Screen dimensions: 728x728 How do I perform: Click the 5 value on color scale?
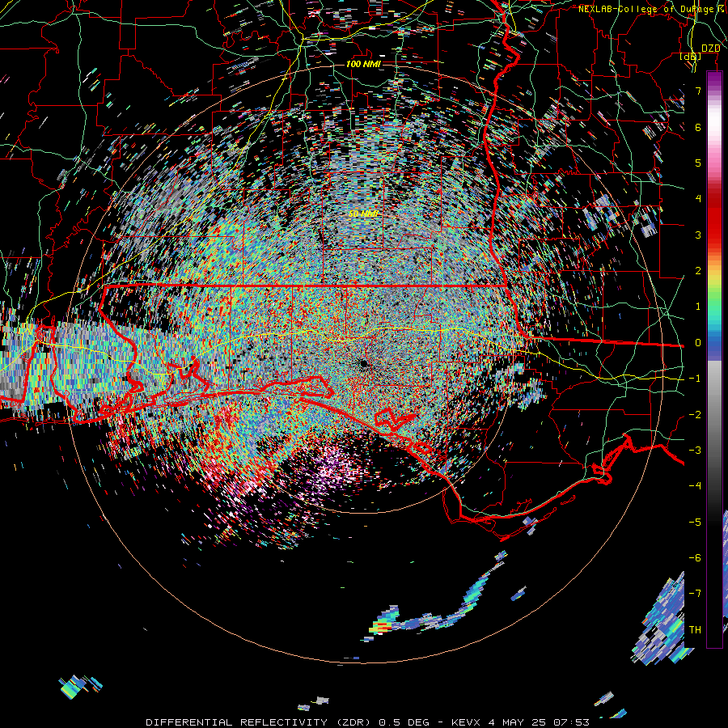698,163
